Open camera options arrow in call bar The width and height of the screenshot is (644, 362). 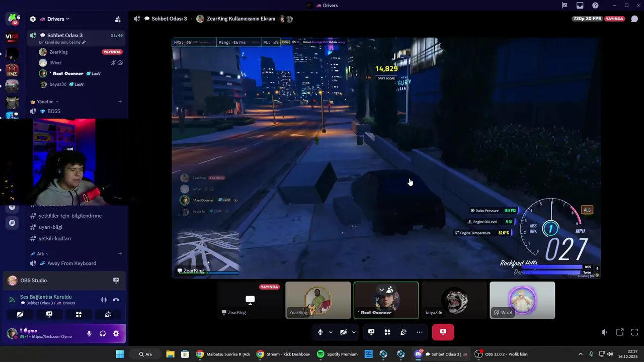click(x=354, y=332)
